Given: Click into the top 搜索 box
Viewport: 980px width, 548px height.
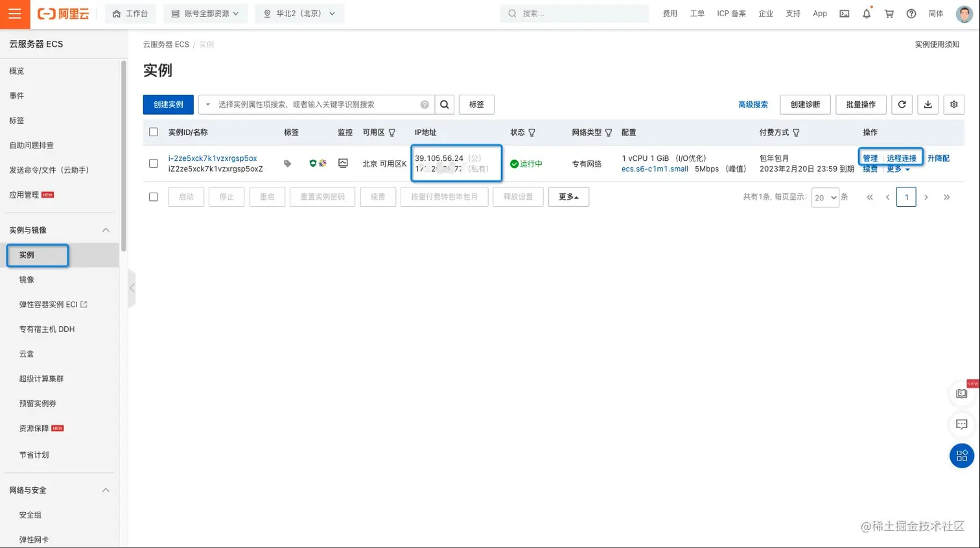Looking at the screenshot, I should click(x=574, y=14).
